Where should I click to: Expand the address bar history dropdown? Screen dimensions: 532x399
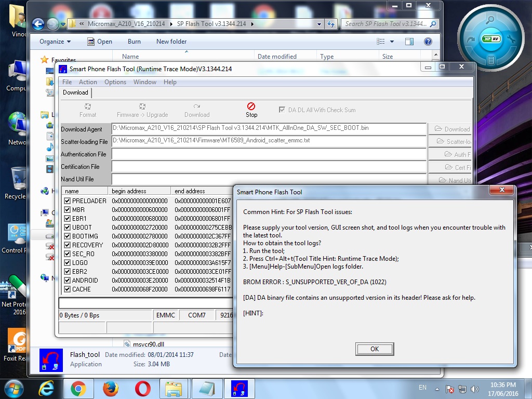pyautogui.click(x=319, y=24)
